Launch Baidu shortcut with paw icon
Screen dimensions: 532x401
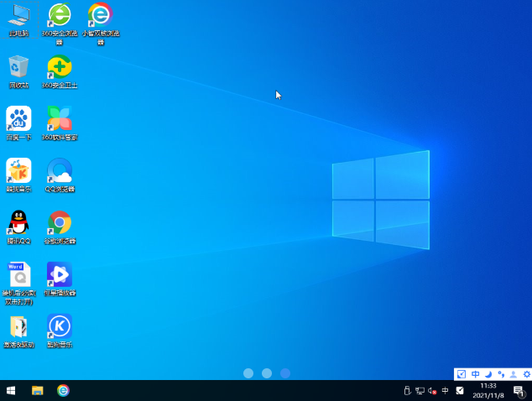point(18,119)
